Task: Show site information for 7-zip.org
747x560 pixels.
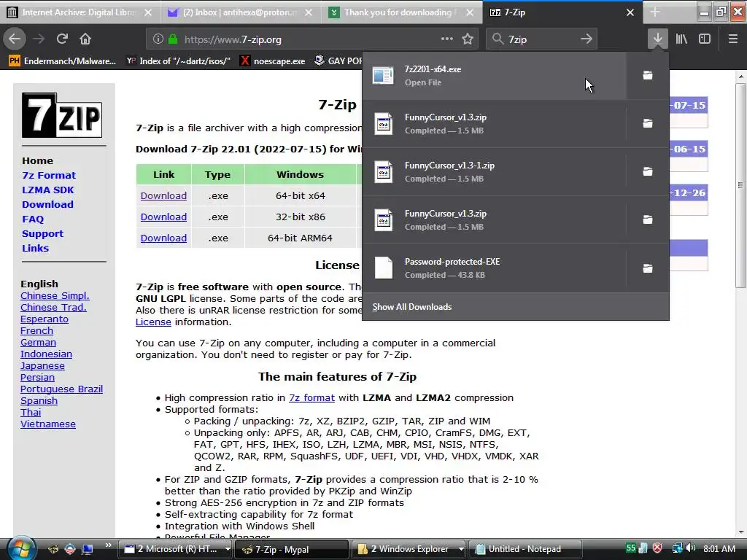Action: point(158,39)
